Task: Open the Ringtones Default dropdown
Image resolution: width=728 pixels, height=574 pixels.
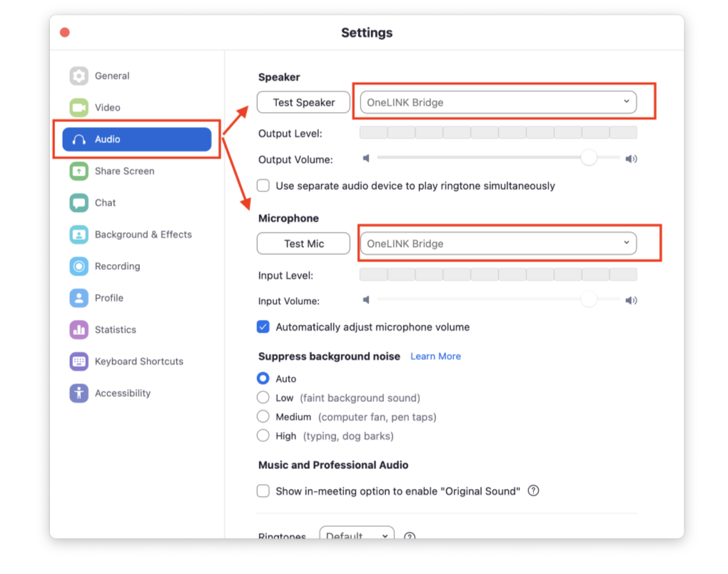Action: (357, 533)
